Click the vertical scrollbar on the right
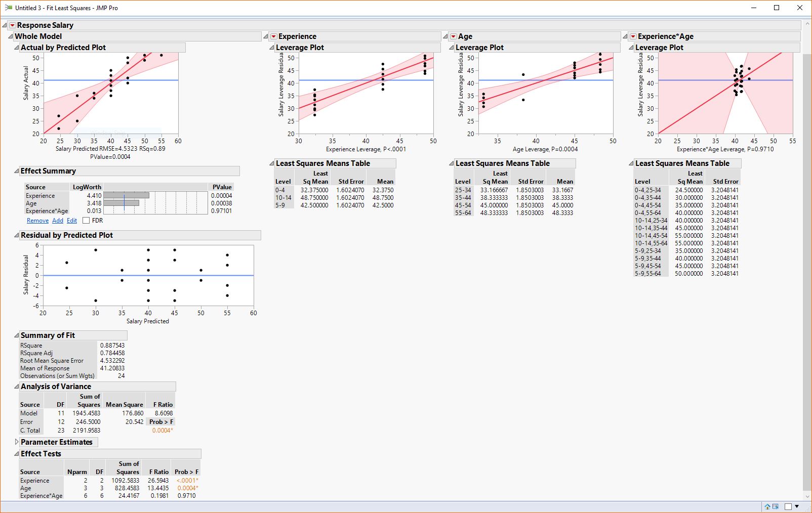The width and height of the screenshot is (812, 513). [807, 268]
